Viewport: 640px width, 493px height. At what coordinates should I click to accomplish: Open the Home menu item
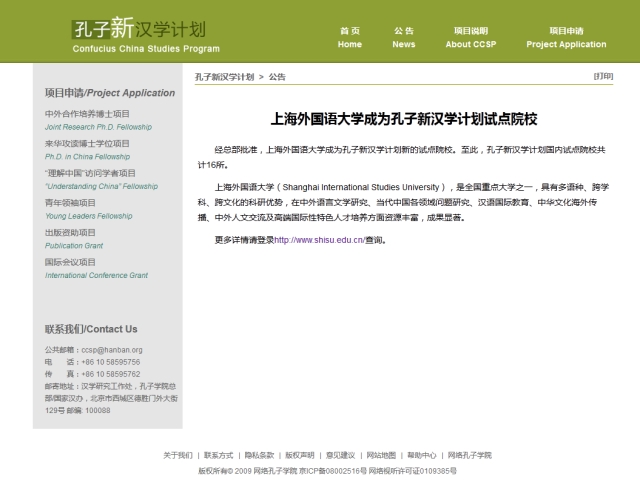click(350, 37)
